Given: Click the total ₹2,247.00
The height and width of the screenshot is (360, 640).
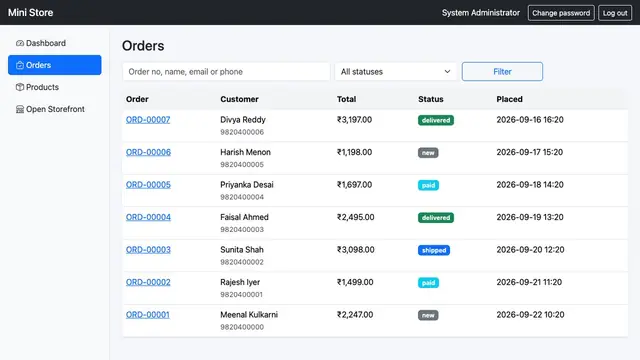Looking at the screenshot, I should pos(355,315).
